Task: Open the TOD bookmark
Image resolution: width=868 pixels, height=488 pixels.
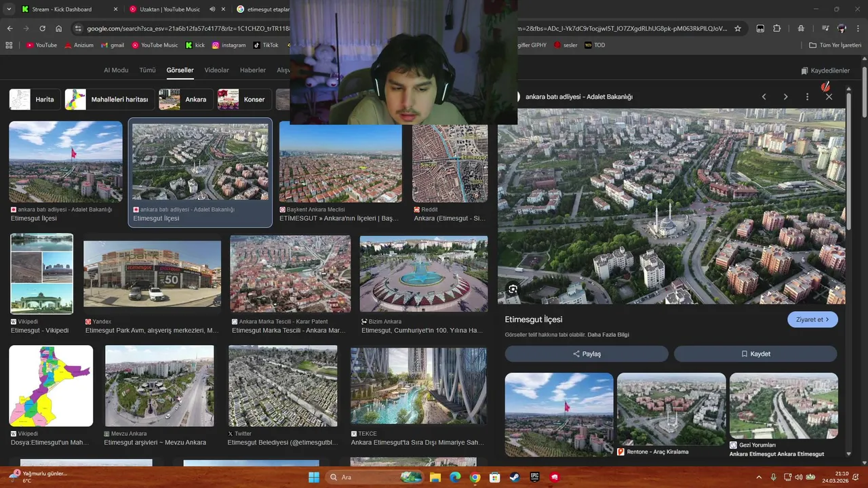Action: (x=595, y=45)
